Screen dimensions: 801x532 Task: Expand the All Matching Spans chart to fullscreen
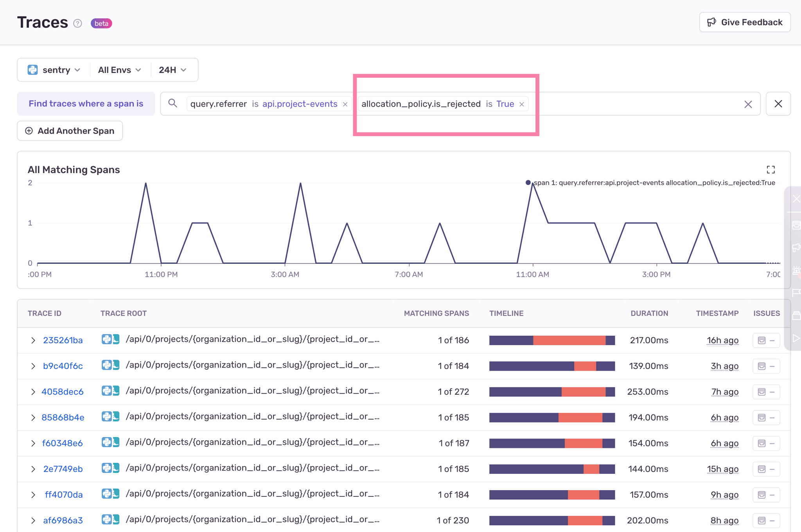771,170
